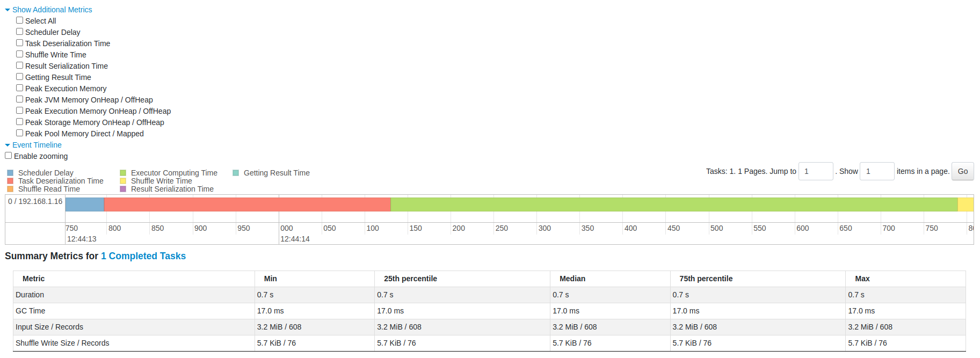Screen dimensions: 980x358
Task: Click the Getting Result Time legend label
Action: pyautogui.click(x=277, y=173)
